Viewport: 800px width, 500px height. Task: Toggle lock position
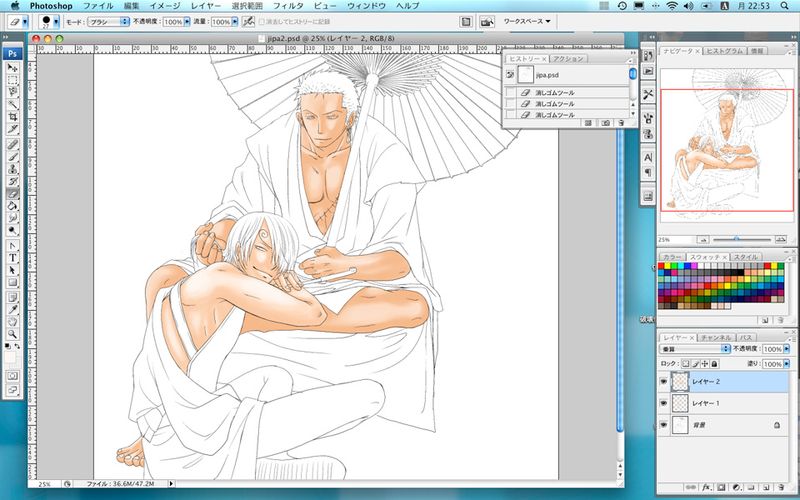pyautogui.click(x=705, y=364)
